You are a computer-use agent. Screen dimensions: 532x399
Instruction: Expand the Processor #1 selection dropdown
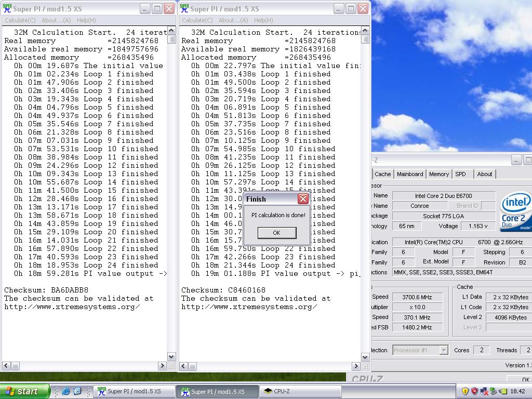(x=444, y=350)
